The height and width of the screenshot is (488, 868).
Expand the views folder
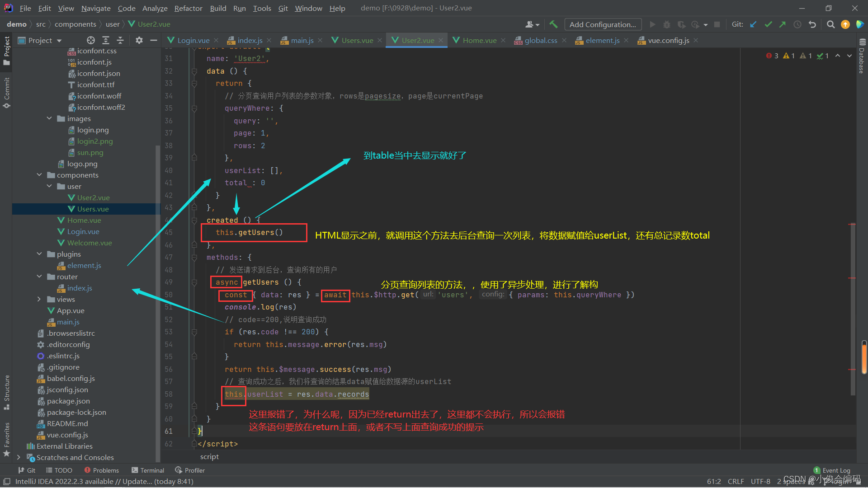(x=39, y=299)
